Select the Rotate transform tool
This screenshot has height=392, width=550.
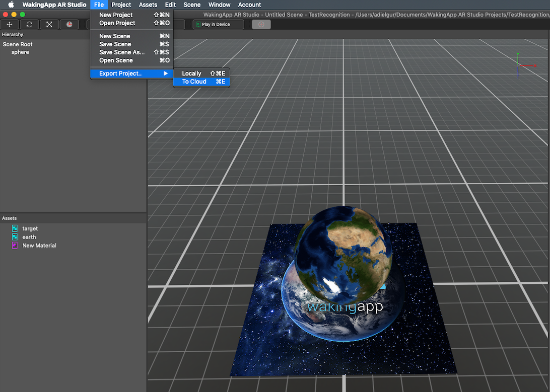coord(29,24)
